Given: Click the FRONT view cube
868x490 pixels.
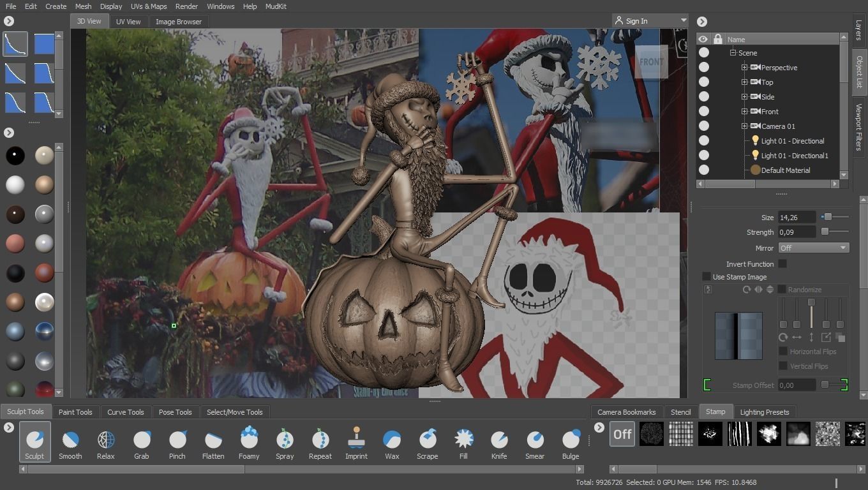Looking at the screenshot, I should coord(651,62).
